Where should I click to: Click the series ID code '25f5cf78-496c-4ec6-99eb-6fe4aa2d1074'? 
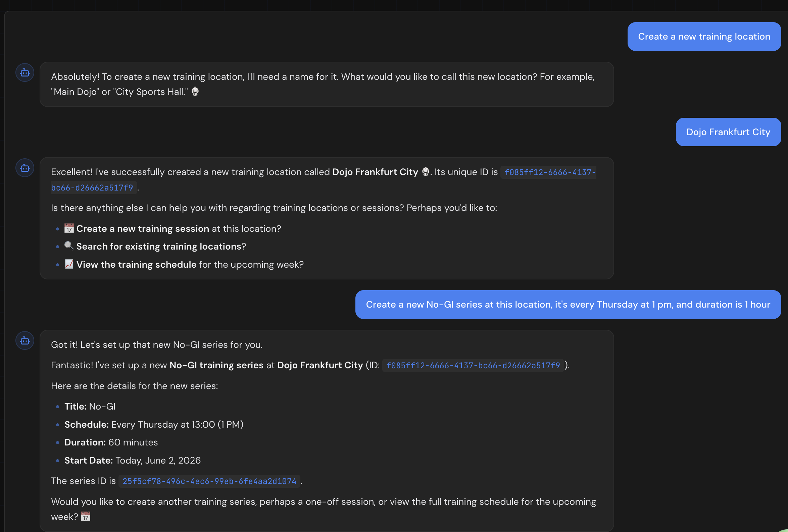[x=209, y=481]
